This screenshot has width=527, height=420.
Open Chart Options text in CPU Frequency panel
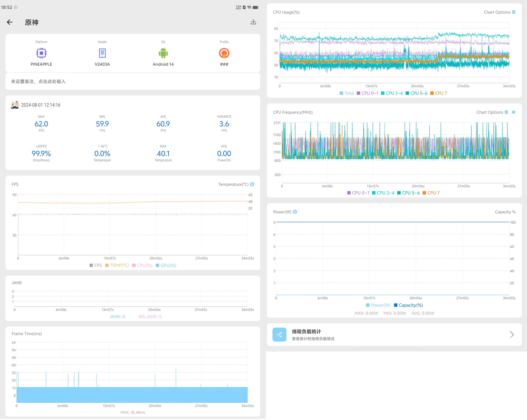[490, 112]
